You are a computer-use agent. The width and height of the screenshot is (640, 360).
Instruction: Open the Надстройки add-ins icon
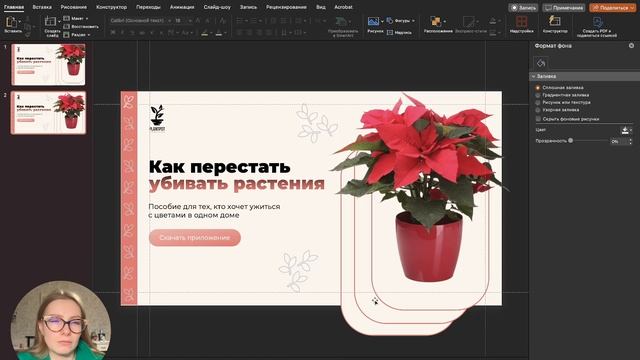click(x=521, y=21)
